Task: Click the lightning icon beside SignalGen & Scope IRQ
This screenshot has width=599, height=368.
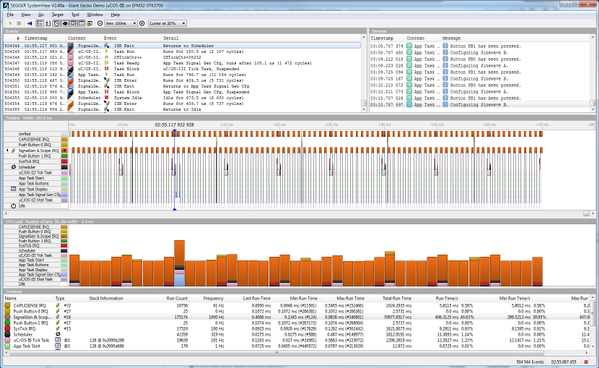Action: (13, 151)
